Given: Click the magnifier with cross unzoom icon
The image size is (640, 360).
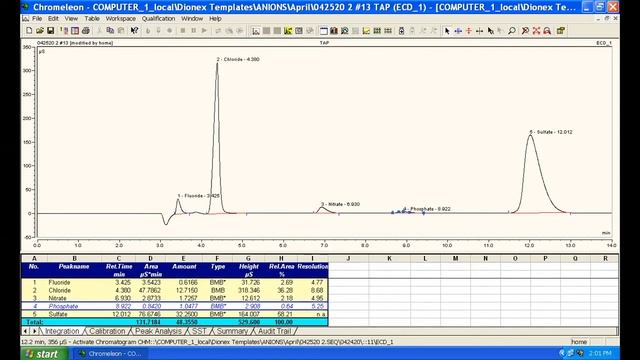Looking at the screenshot, I should (525, 31).
